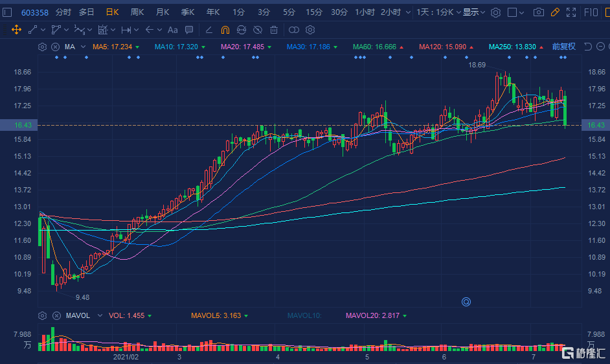Select the 季K quarterly chart tab
The width and height of the screenshot is (610, 364).
[188, 12]
